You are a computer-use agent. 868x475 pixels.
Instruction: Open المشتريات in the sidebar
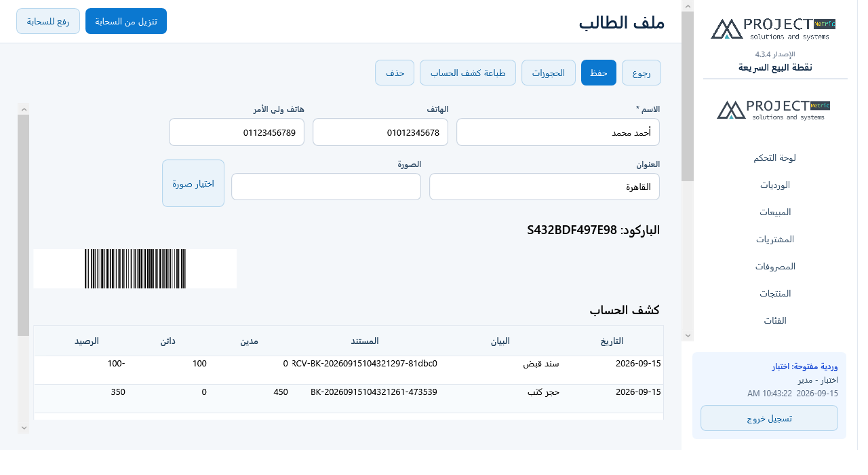coord(774,239)
